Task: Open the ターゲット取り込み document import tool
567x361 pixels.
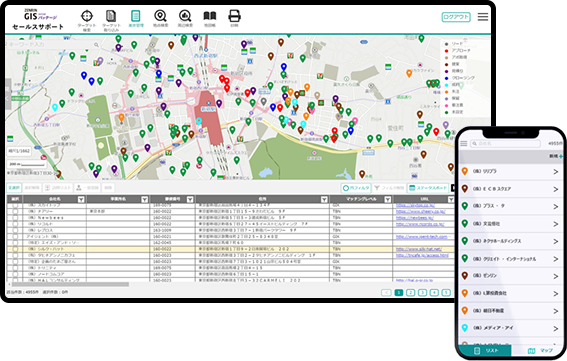Action: point(111,16)
